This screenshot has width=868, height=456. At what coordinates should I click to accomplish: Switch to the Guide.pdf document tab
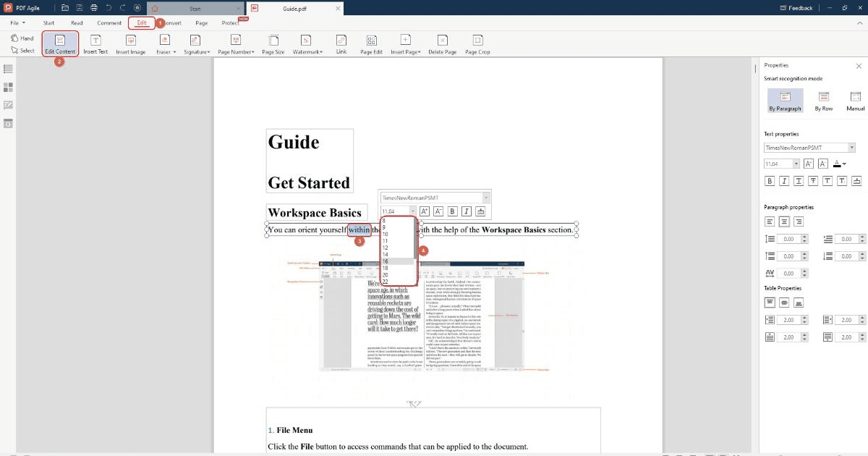[294, 8]
